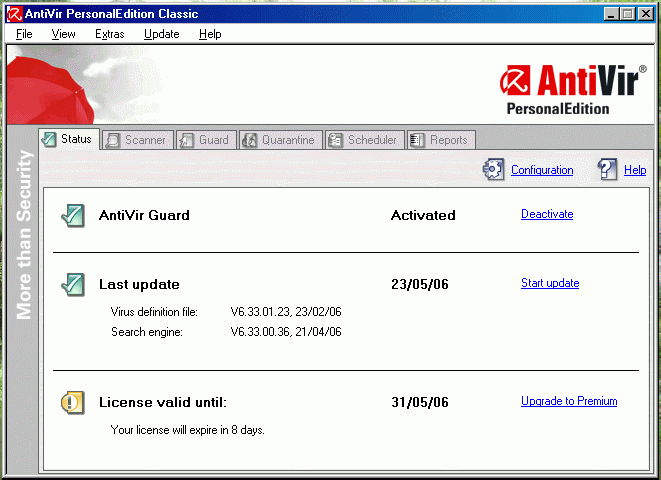Switch to the Guard tab
Image resolution: width=661 pixels, height=480 pixels.
[206, 140]
